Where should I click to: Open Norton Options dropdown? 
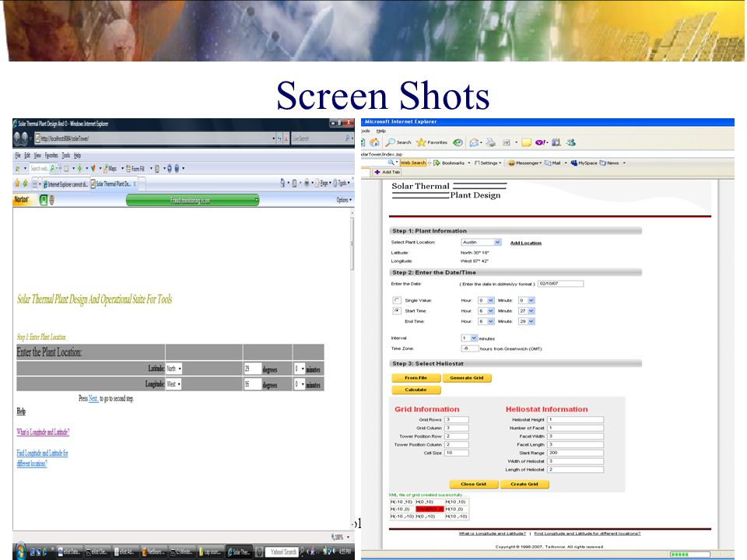(x=345, y=200)
